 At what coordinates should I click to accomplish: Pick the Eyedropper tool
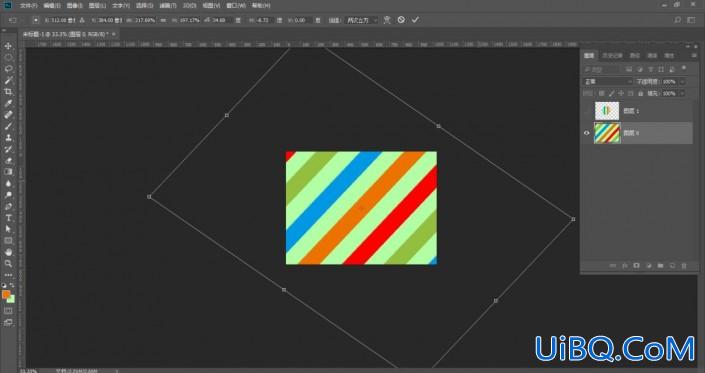click(8, 103)
